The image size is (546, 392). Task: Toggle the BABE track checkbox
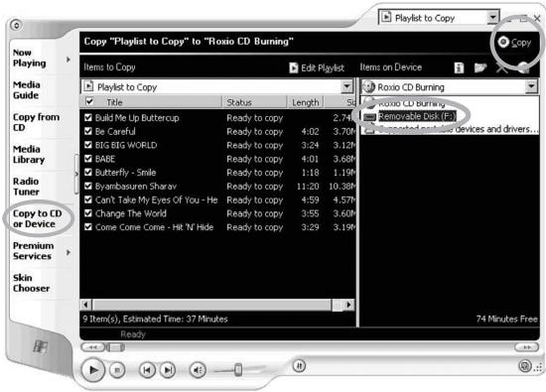[88, 159]
